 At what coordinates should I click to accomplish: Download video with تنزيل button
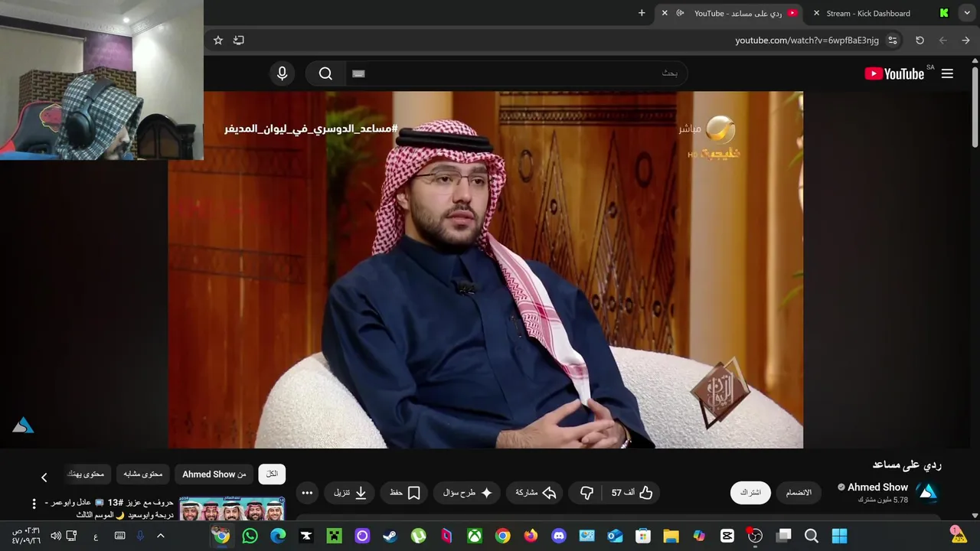tap(350, 493)
